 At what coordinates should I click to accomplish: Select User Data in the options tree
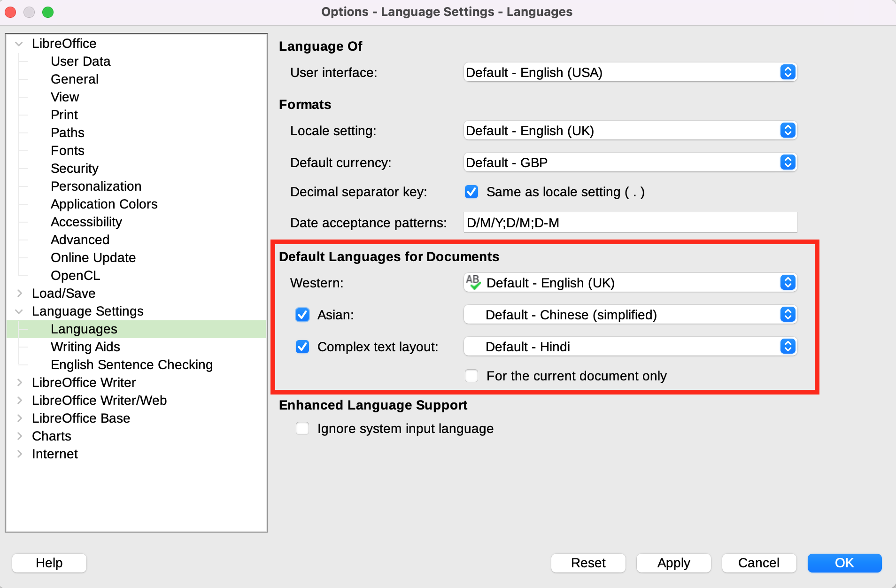click(x=80, y=61)
